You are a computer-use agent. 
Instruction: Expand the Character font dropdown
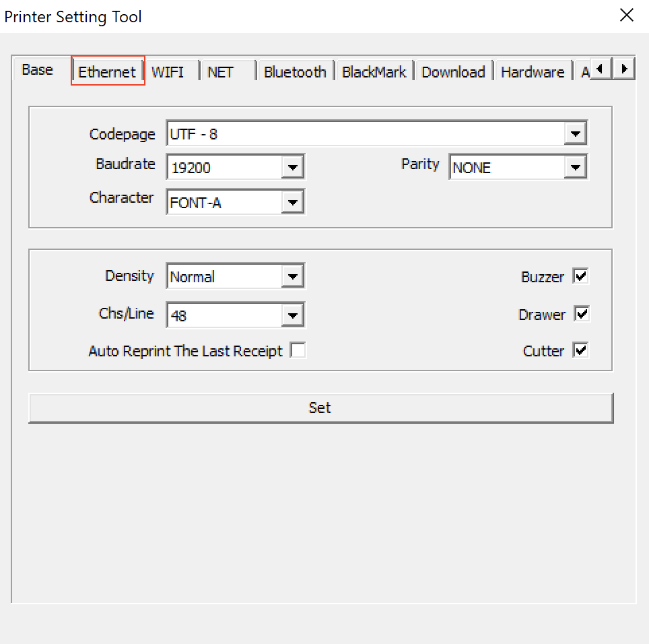292,201
